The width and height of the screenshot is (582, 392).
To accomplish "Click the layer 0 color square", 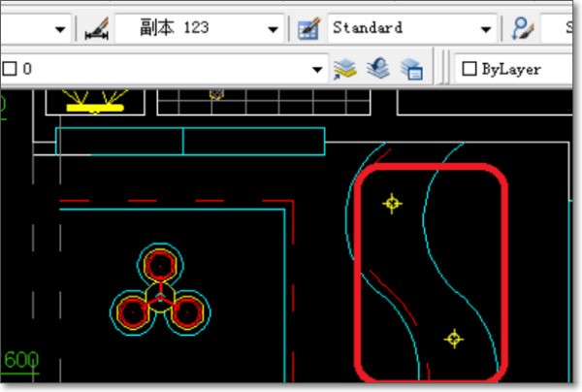I will click(x=10, y=69).
